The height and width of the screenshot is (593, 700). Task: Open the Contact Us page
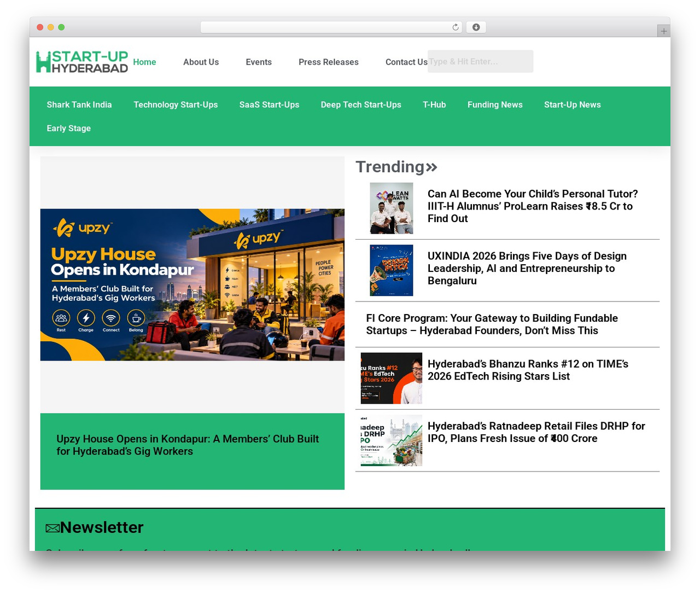406,62
